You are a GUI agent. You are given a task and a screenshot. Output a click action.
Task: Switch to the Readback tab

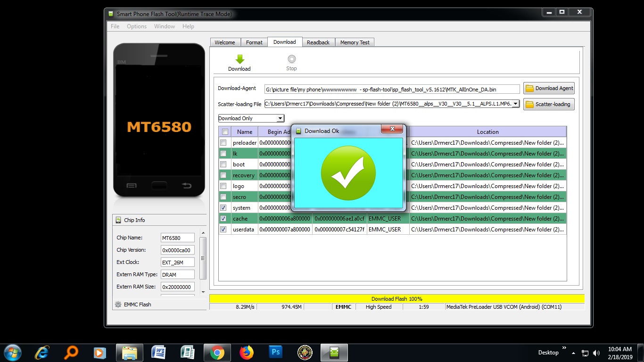[318, 42]
